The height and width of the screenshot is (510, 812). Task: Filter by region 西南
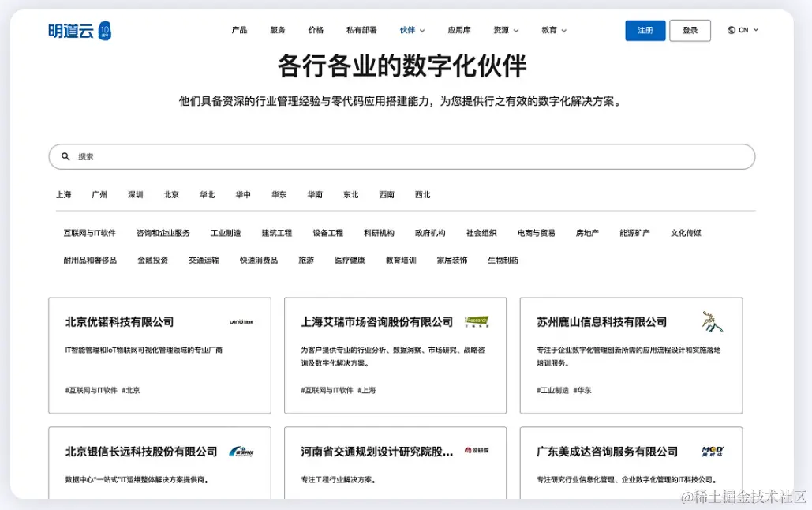click(x=387, y=194)
